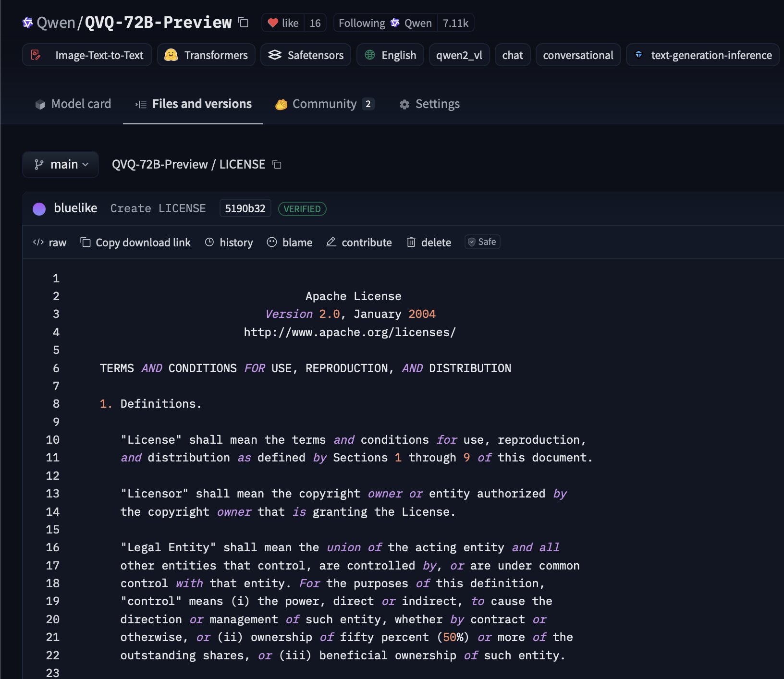The image size is (784, 679).
Task: View the raw file
Action: (x=49, y=242)
